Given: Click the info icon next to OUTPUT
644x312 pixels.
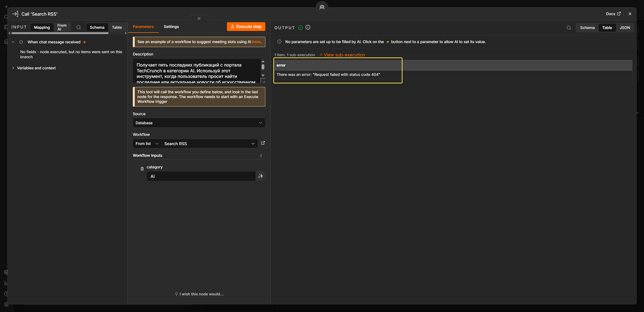Looking at the screenshot, I should point(308,27).
